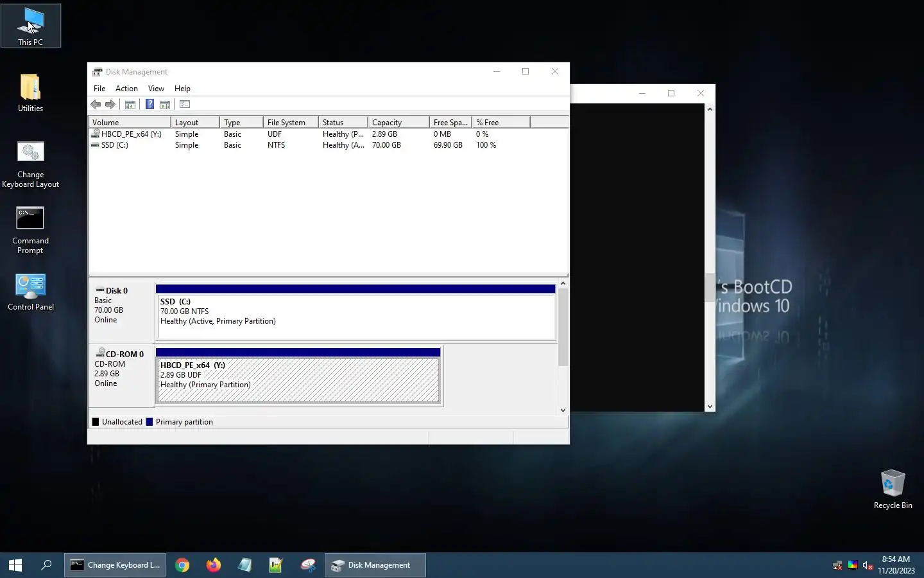Open Utilities folder on desktop
The width and height of the screenshot is (924, 578).
point(30,92)
